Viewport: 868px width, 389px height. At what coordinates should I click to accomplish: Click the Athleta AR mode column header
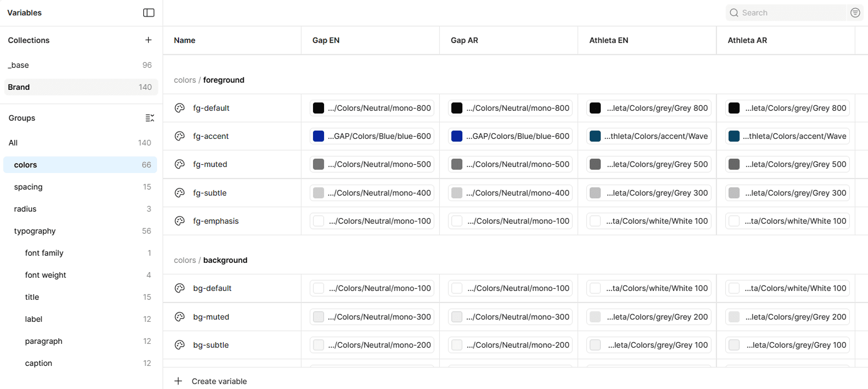click(786, 40)
